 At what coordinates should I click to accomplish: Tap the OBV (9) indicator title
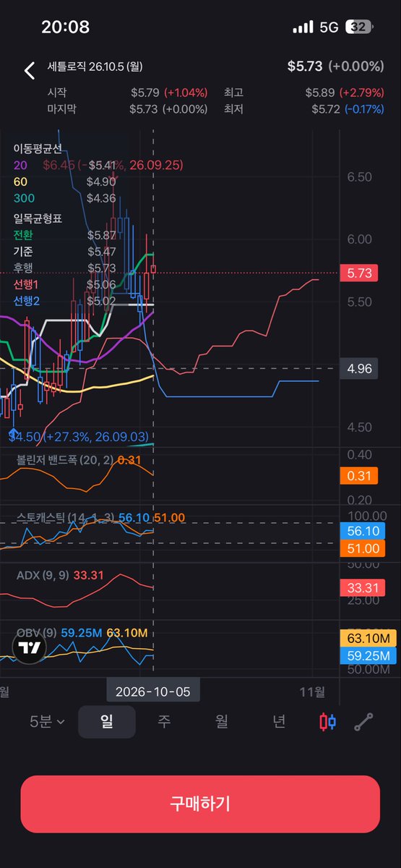point(36,633)
